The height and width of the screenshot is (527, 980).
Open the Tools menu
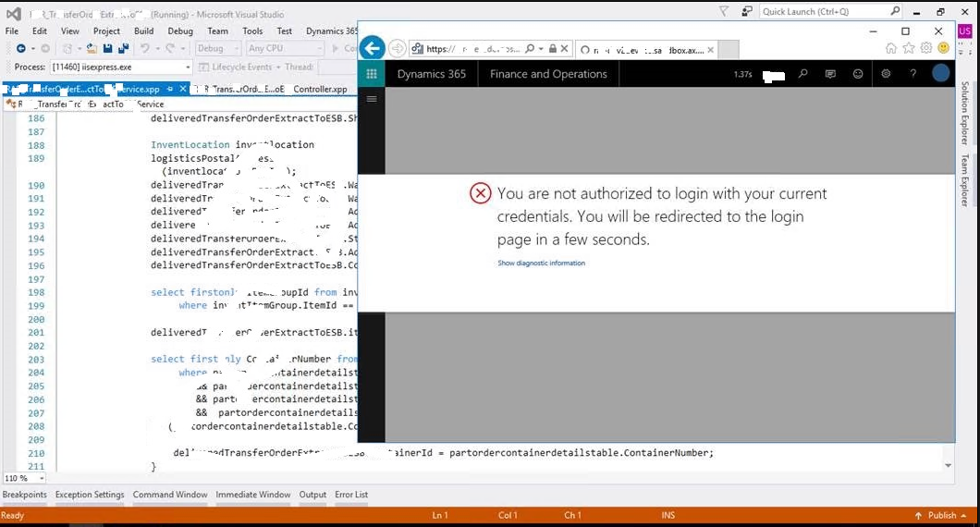pyautogui.click(x=252, y=31)
